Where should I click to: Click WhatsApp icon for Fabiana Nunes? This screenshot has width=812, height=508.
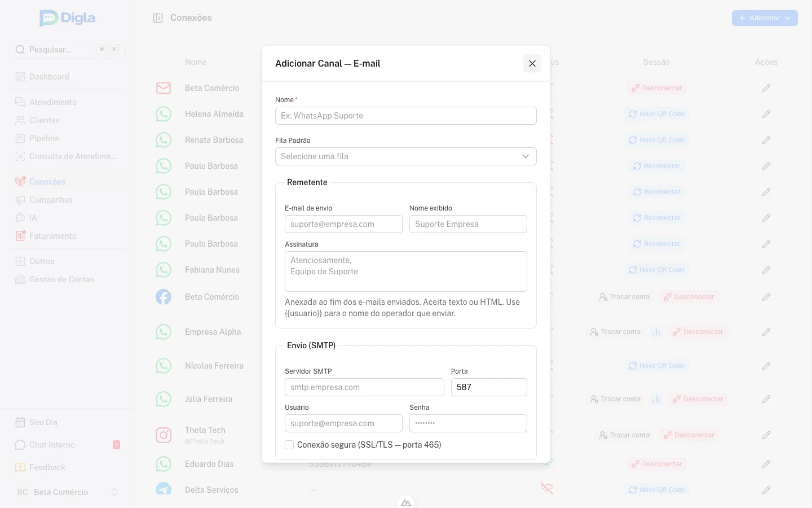coord(164,270)
